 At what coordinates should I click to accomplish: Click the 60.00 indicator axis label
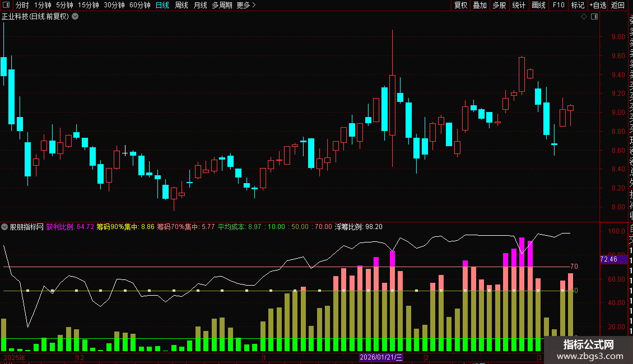tap(616, 279)
